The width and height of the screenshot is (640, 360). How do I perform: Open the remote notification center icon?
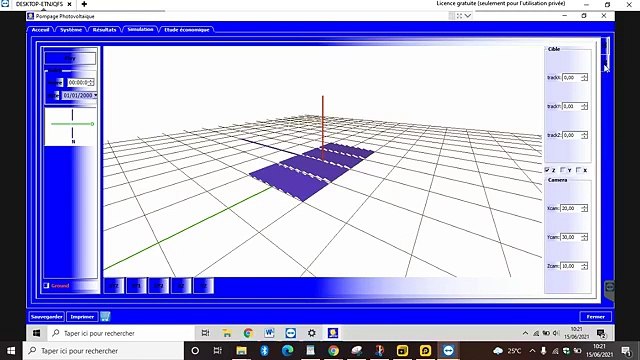click(601, 334)
